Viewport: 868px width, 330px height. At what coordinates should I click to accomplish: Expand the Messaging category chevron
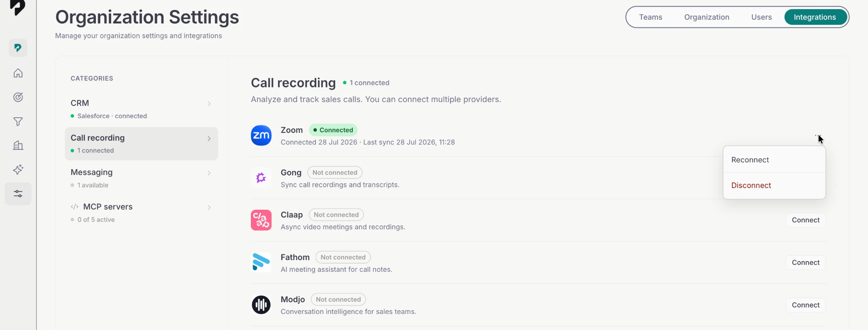pyautogui.click(x=209, y=173)
